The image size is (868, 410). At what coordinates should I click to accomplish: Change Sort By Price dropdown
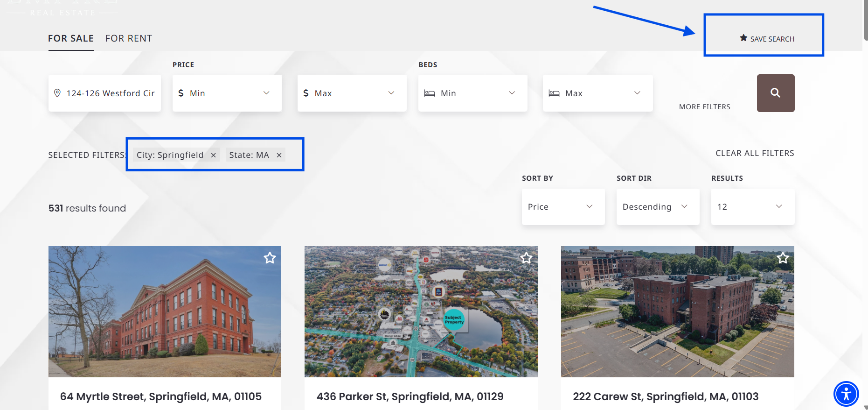point(563,207)
